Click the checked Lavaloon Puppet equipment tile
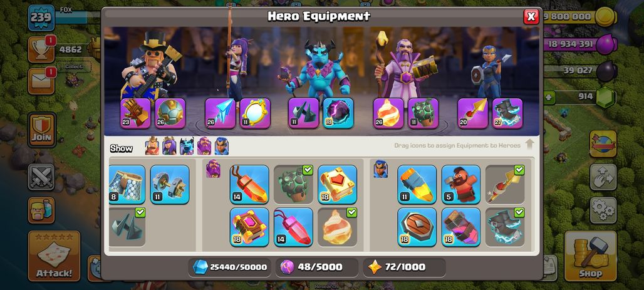Screen dimensions: 644x290 (293, 184)
